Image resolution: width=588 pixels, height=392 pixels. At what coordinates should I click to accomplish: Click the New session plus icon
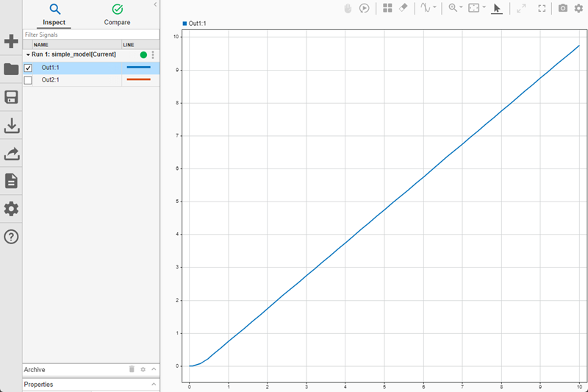coord(11,41)
